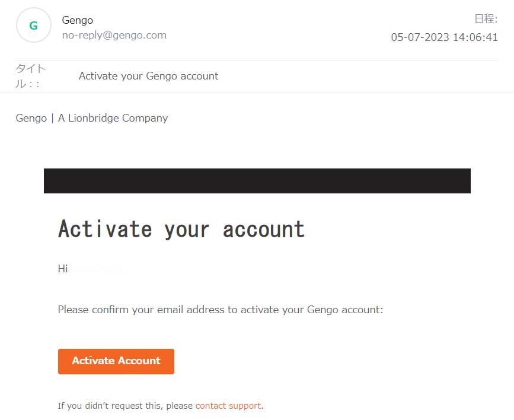514x420 pixels.
Task: Click the word account in large heading
Action: (264, 229)
